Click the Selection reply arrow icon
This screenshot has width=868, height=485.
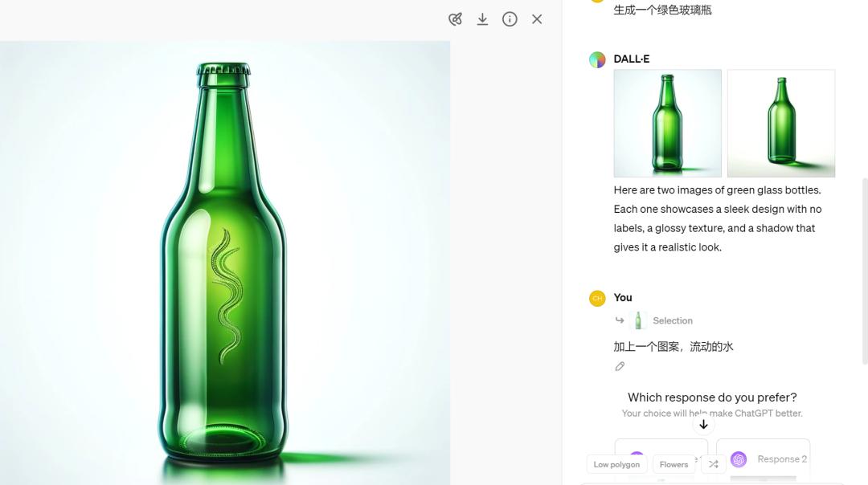620,320
